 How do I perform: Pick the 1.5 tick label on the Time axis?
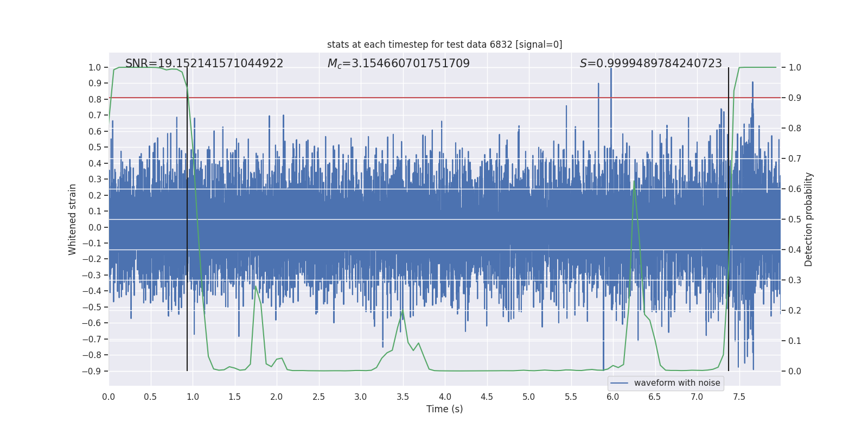(x=235, y=397)
